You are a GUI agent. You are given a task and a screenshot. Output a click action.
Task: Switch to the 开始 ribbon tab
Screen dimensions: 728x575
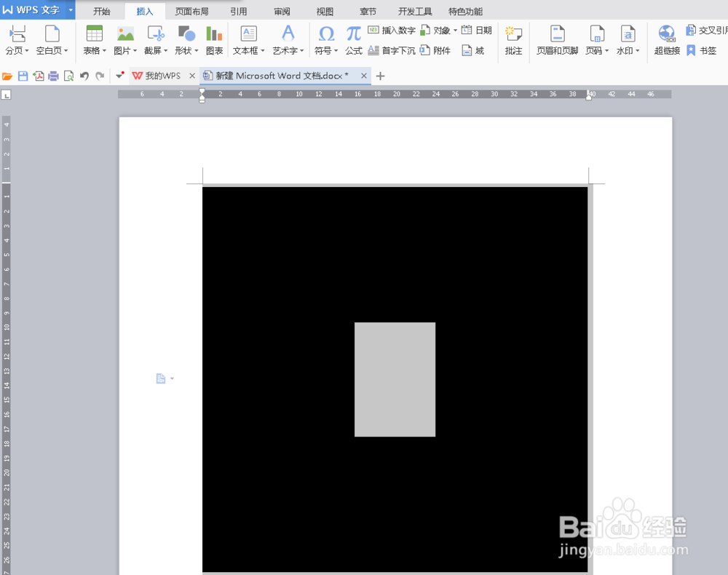click(101, 11)
